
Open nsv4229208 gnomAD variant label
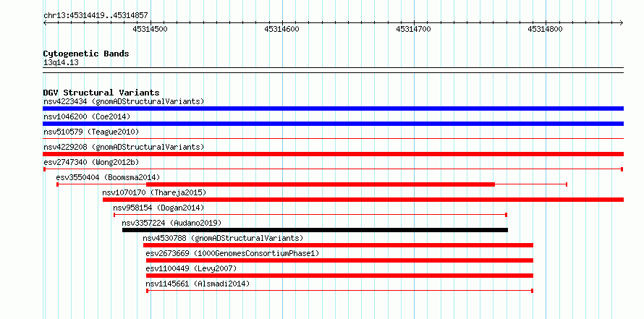pos(124,147)
